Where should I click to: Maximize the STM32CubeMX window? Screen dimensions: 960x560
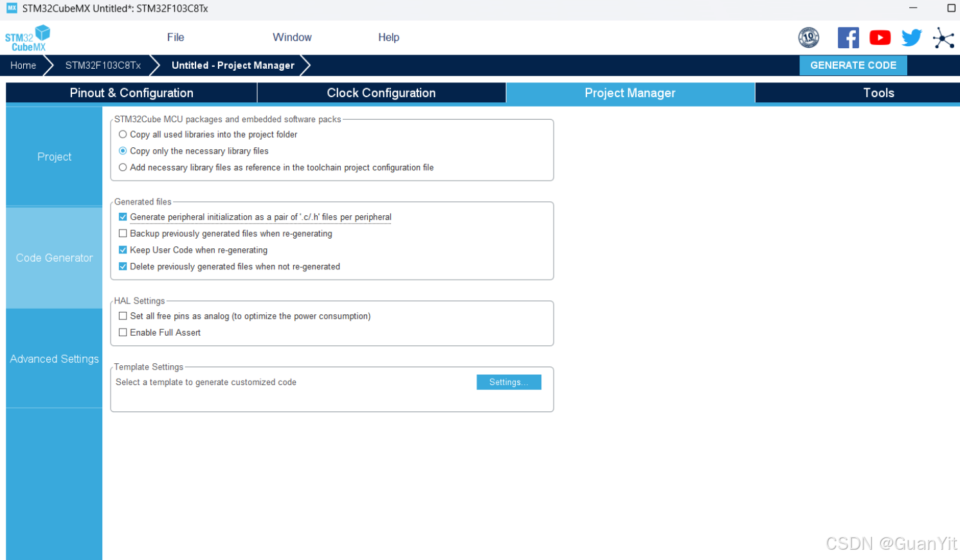tap(951, 8)
